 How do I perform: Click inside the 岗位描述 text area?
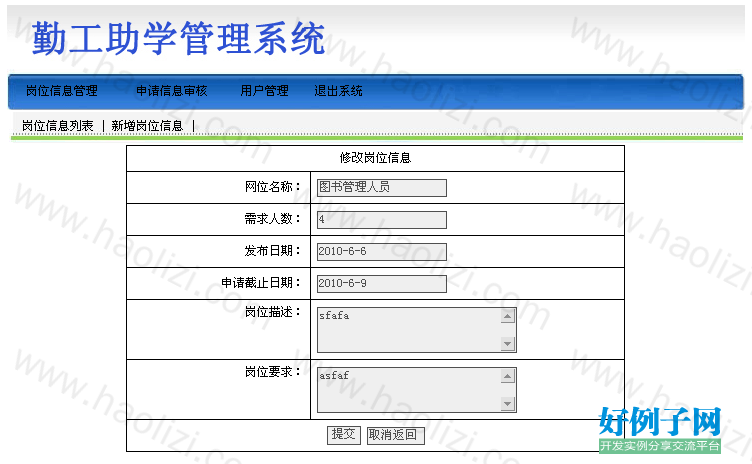(416, 330)
